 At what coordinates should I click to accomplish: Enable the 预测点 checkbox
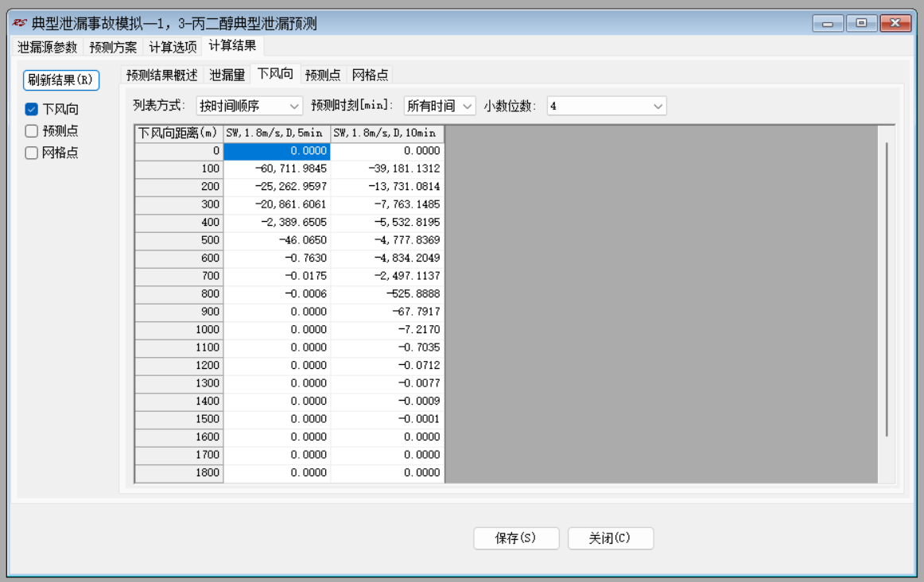pos(32,130)
